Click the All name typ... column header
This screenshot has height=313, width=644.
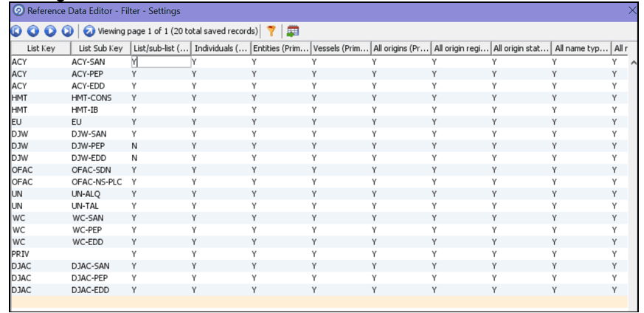[581, 49]
